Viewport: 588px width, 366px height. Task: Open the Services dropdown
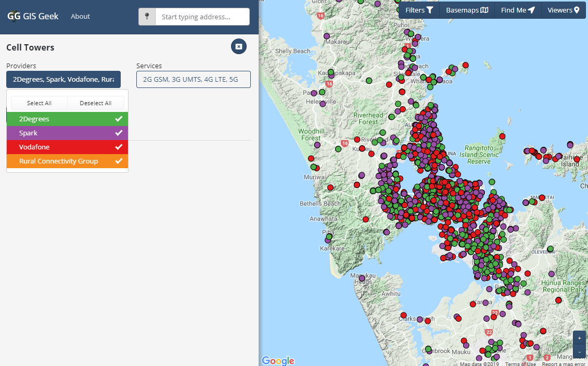(194, 79)
